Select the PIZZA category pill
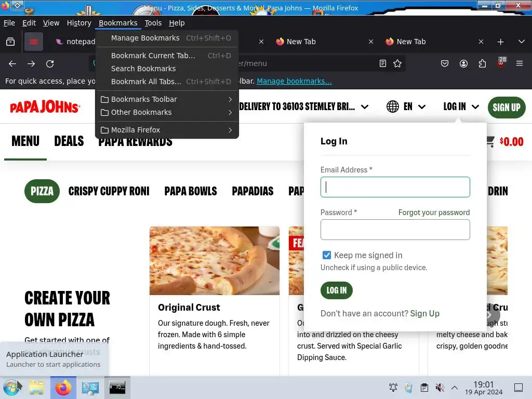This screenshot has width=532, height=399. pos(42,191)
